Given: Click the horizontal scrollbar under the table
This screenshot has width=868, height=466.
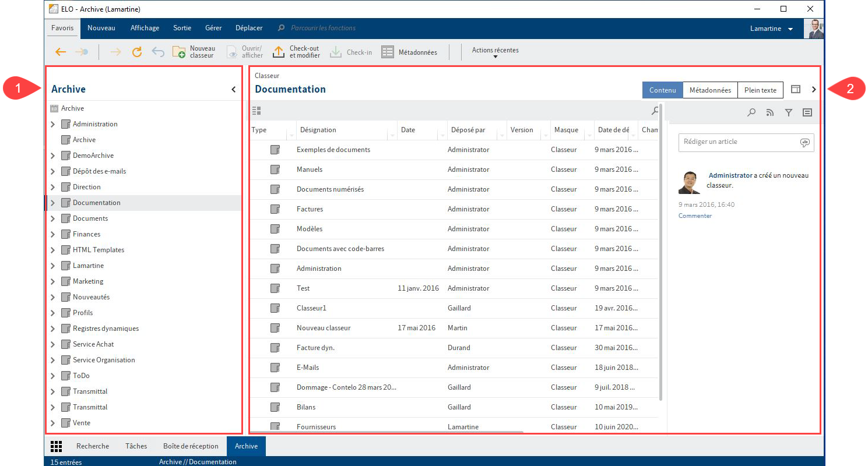Looking at the screenshot, I should tap(388, 432).
